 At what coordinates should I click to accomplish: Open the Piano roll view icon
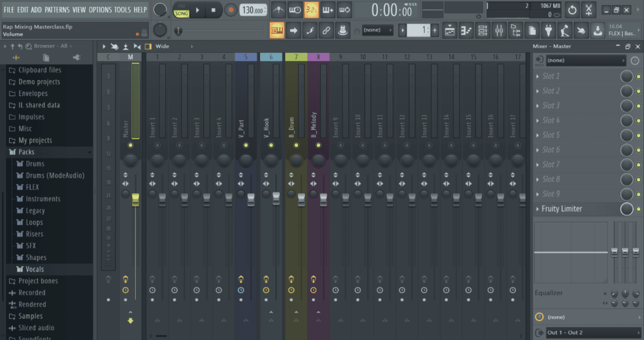tap(466, 30)
